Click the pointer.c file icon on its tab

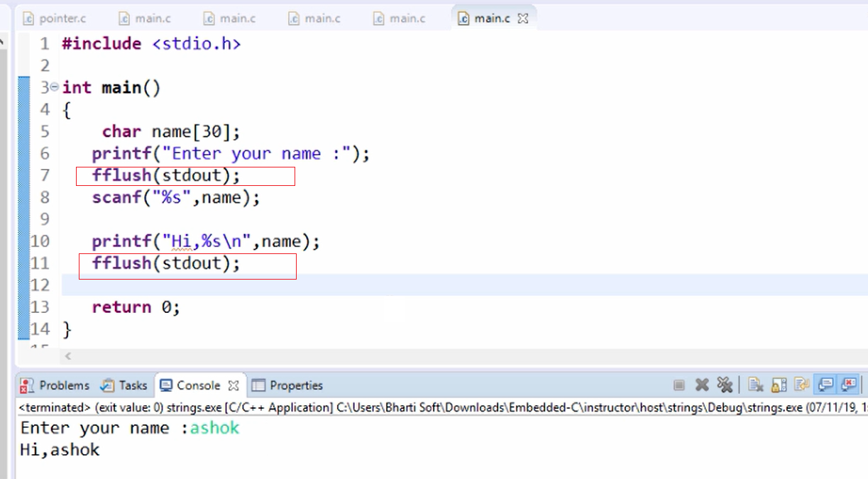[28, 18]
